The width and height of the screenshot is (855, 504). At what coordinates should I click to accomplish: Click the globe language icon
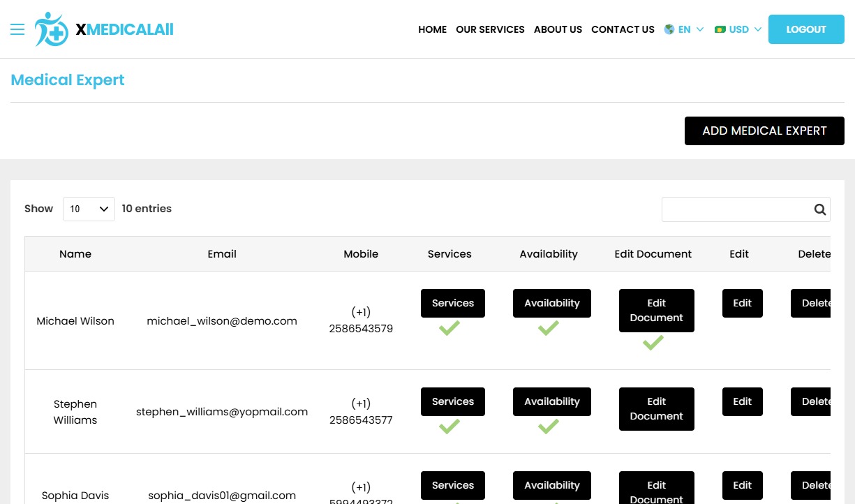click(x=669, y=29)
